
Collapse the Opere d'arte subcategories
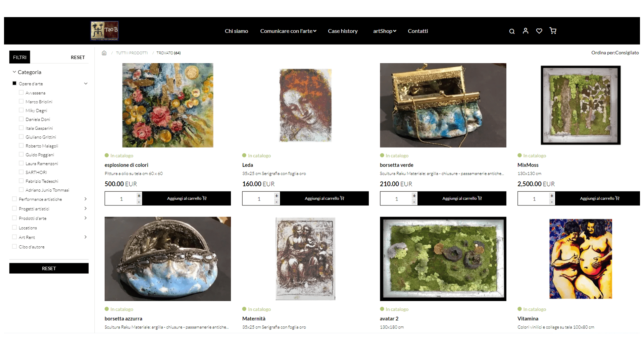pyautogui.click(x=86, y=83)
